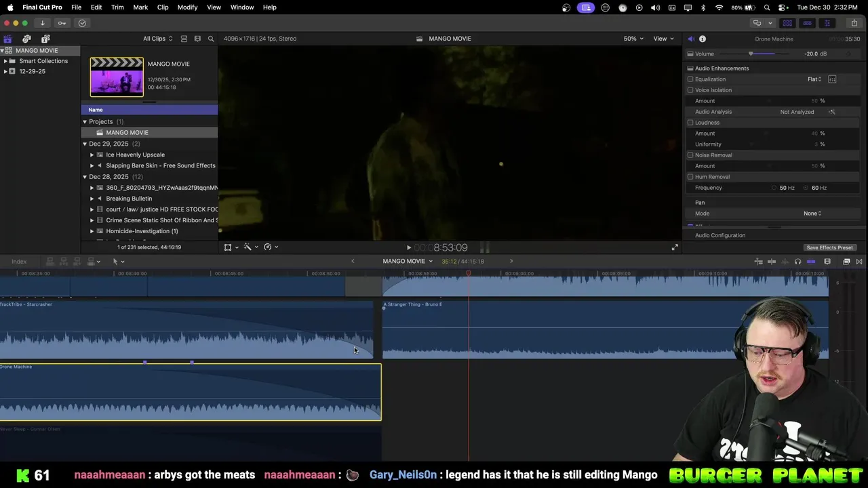Click the Import Media down-arrow button
This screenshot has width=868, height=488.
pyautogui.click(x=42, y=23)
